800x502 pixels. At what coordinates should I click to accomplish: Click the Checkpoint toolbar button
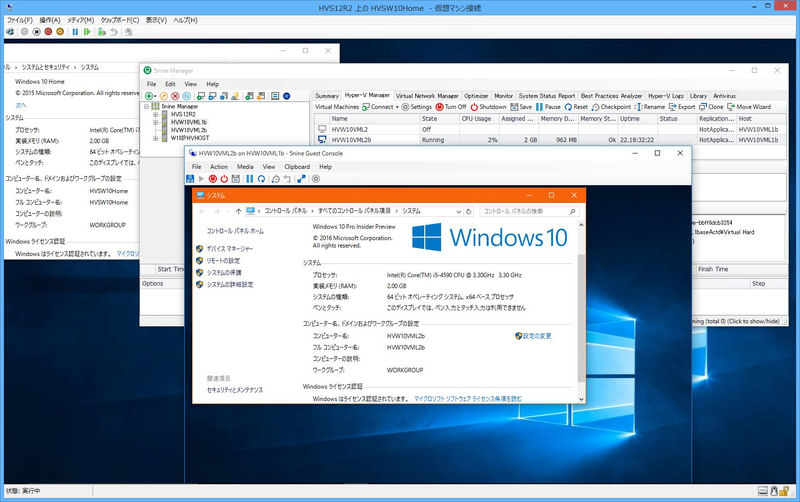tap(612, 106)
